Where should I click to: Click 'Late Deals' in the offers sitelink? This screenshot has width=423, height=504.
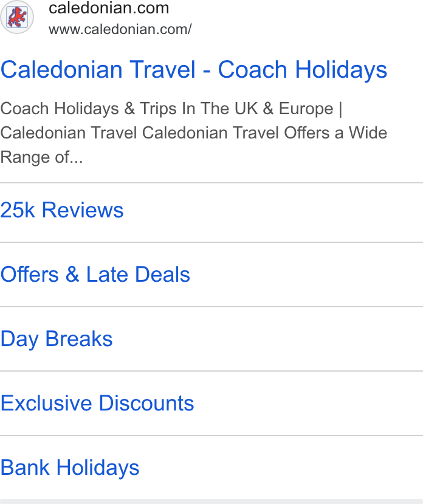138,274
